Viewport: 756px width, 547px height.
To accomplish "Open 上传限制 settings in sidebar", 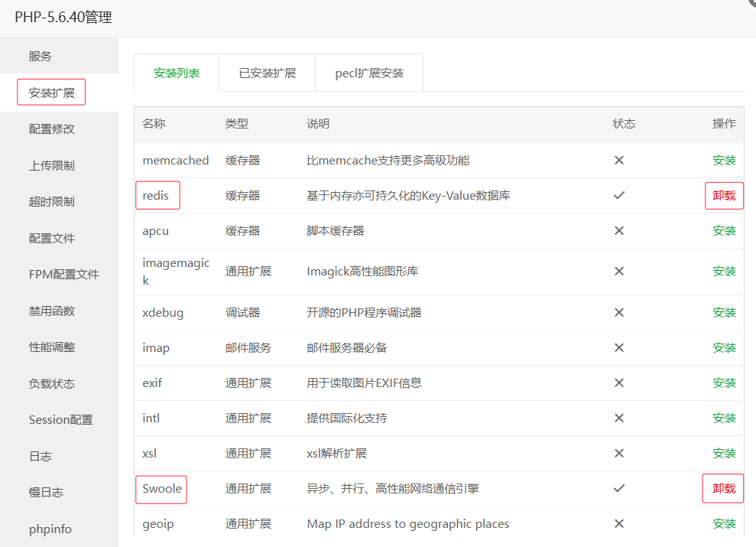I will click(x=52, y=165).
